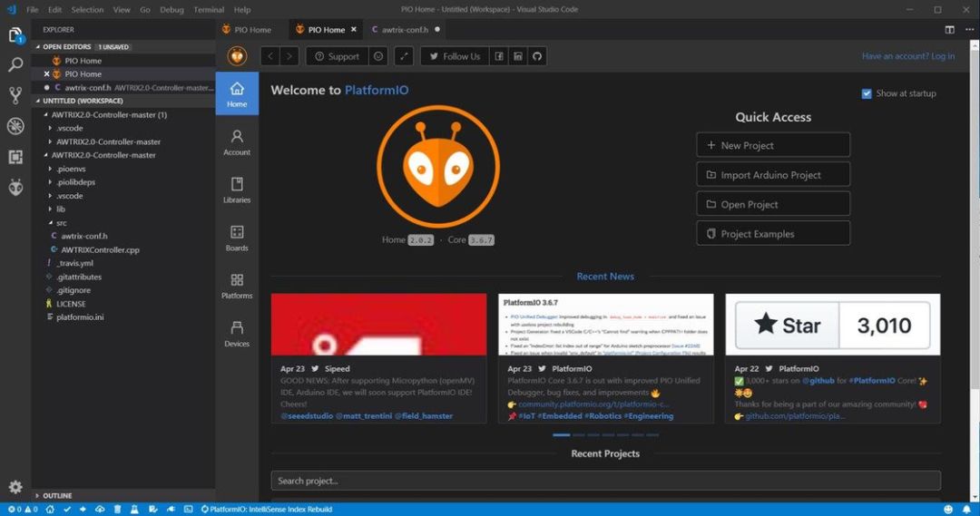The height and width of the screenshot is (516, 980).
Task: Open the Facebook icon link
Action: [x=499, y=56]
